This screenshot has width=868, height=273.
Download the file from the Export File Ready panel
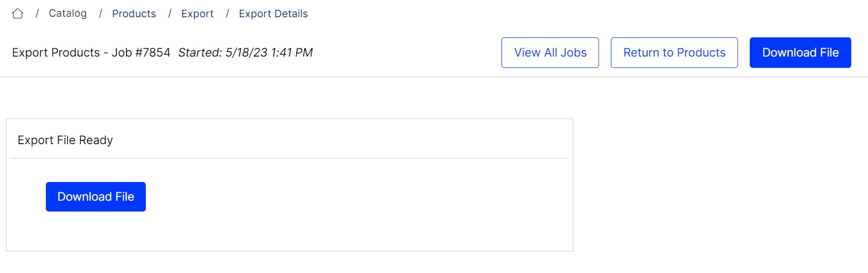(x=96, y=197)
